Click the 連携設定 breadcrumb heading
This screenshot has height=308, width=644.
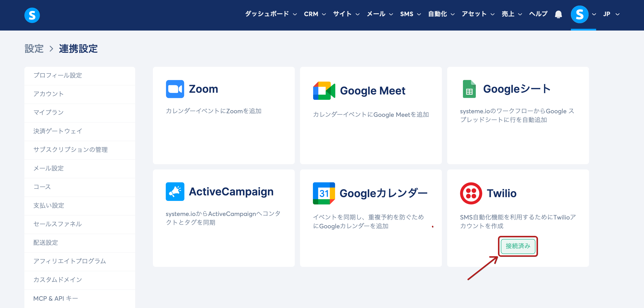coord(78,49)
